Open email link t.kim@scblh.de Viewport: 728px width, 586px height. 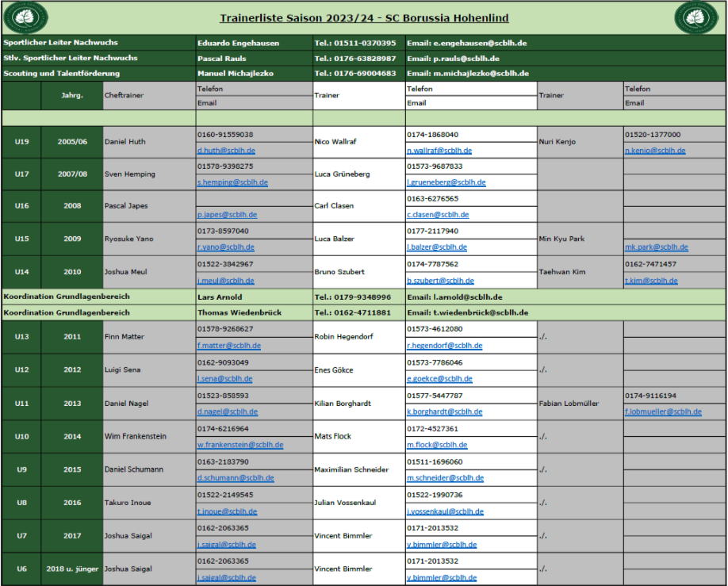coord(651,281)
